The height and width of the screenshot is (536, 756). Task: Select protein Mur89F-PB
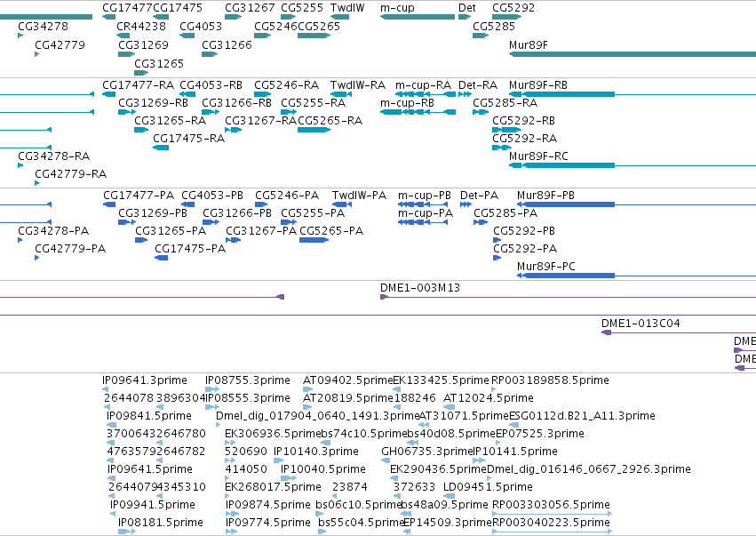point(545,196)
